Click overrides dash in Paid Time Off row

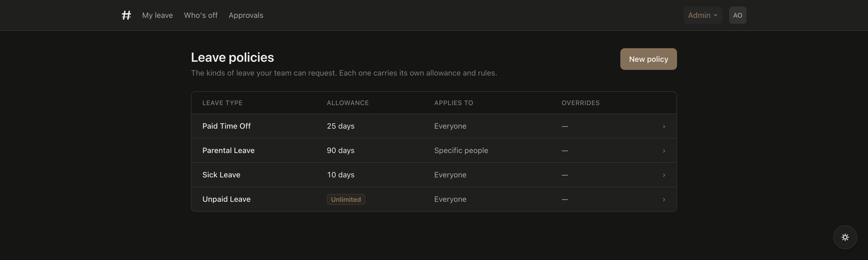565,126
